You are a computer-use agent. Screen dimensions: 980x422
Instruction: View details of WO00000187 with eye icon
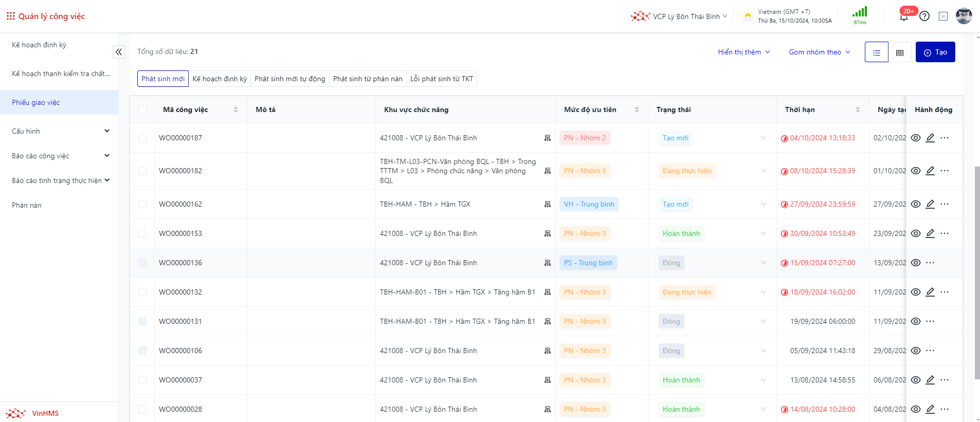(x=916, y=138)
